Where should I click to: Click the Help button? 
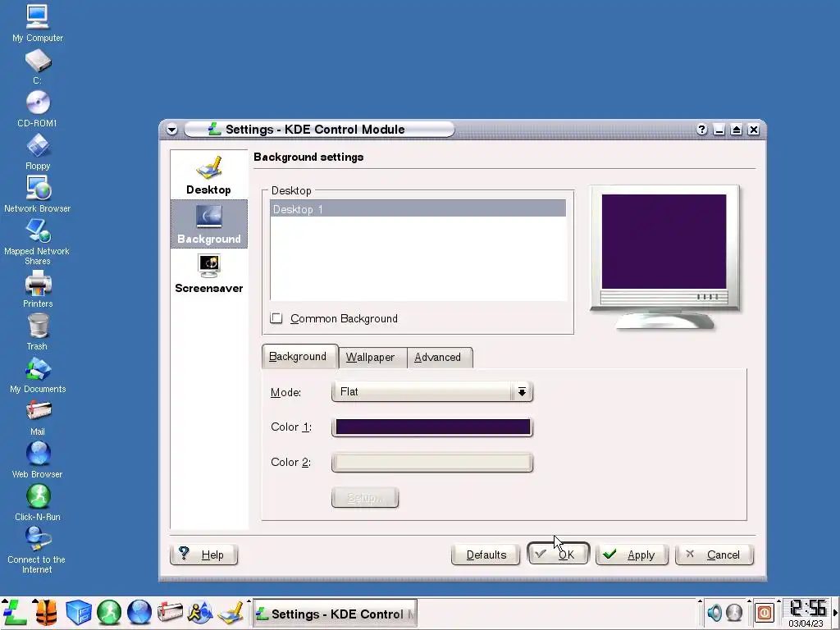pyautogui.click(x=203, y=555)
